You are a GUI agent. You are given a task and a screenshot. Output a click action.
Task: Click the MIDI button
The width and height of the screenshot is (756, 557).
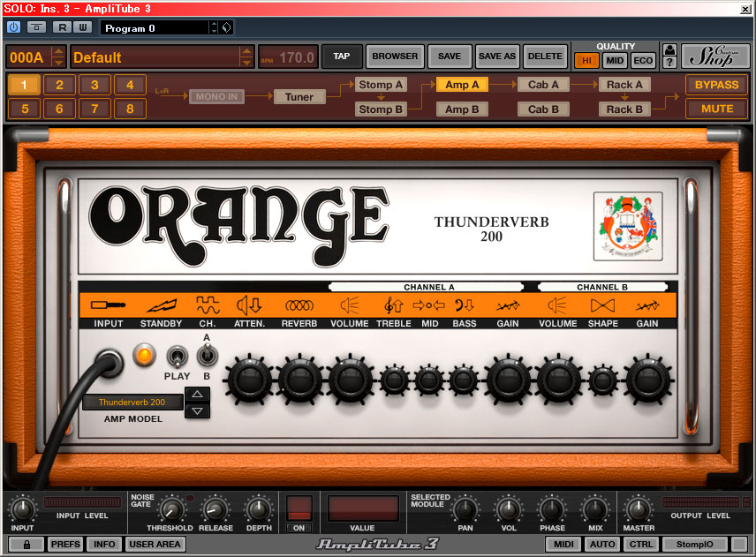(563, 545)
